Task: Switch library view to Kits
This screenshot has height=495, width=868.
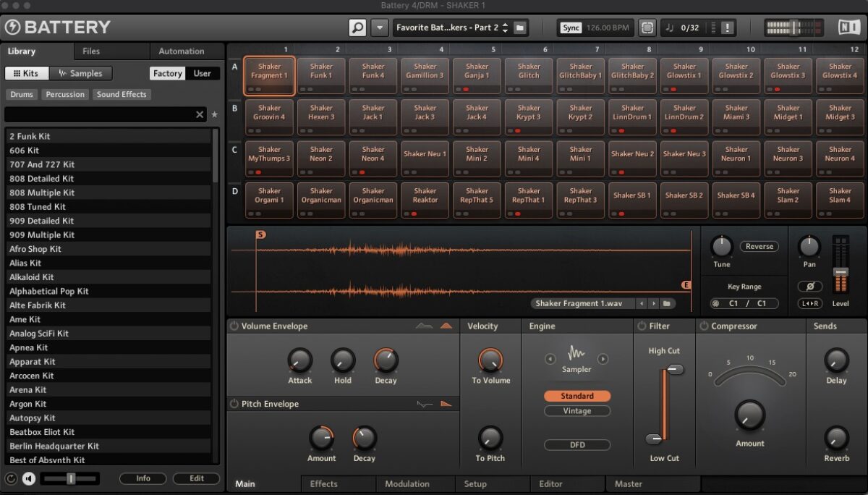Action: tap(26, 73)
